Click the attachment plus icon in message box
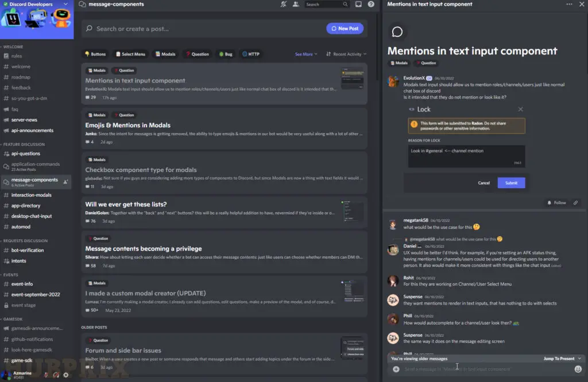588x382 pixels. (x=396, y=369)
